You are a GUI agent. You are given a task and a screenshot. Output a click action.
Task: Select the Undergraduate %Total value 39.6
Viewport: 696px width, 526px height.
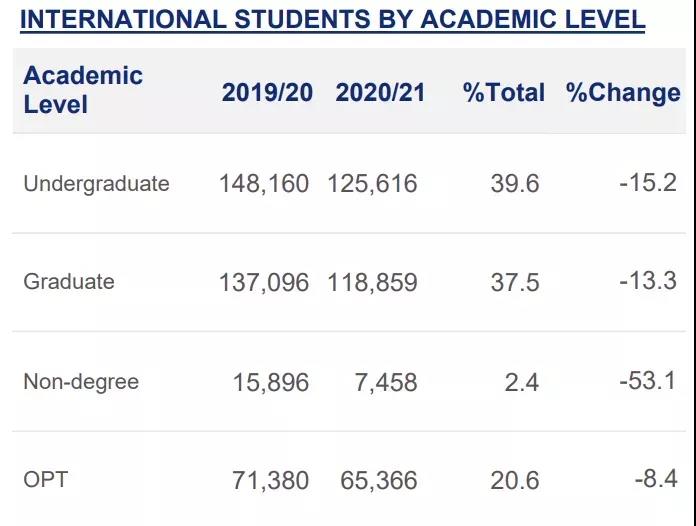[515, 183]
